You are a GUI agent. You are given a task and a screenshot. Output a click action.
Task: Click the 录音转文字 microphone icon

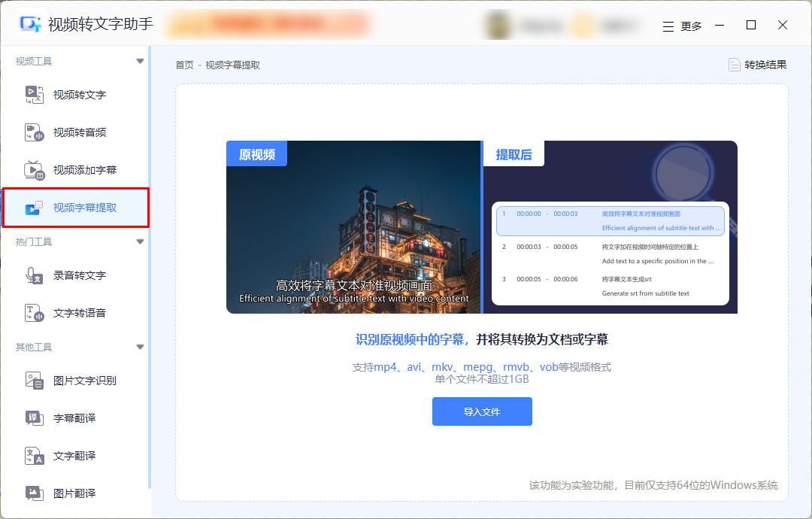(34, 275)
